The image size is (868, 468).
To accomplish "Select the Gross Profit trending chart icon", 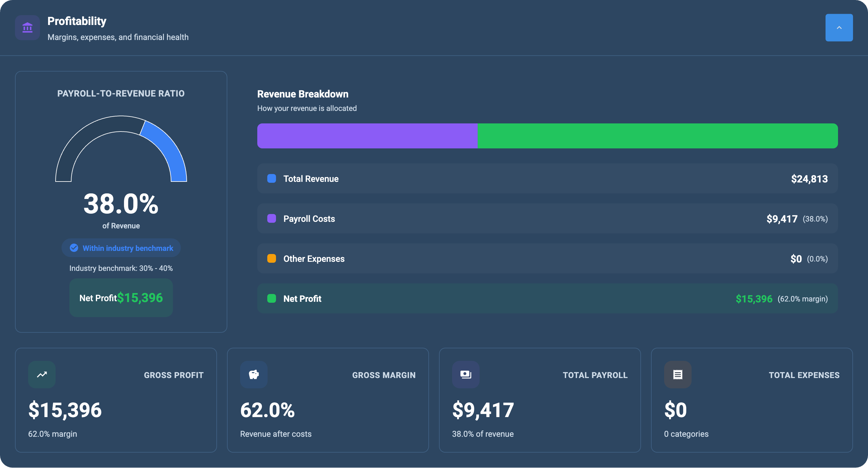I will (x=42, y=375).
